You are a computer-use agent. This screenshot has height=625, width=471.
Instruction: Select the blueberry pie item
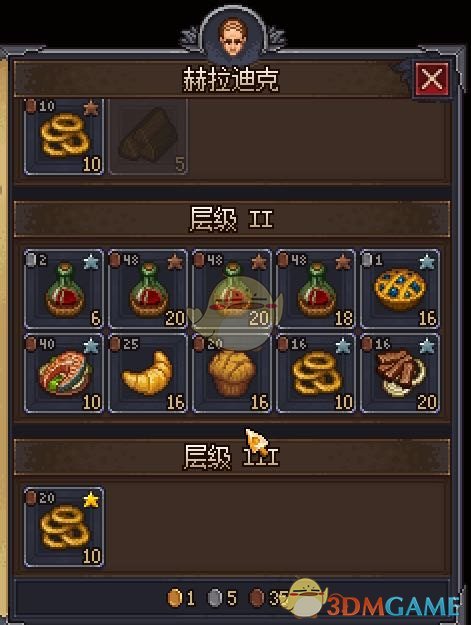400,289
